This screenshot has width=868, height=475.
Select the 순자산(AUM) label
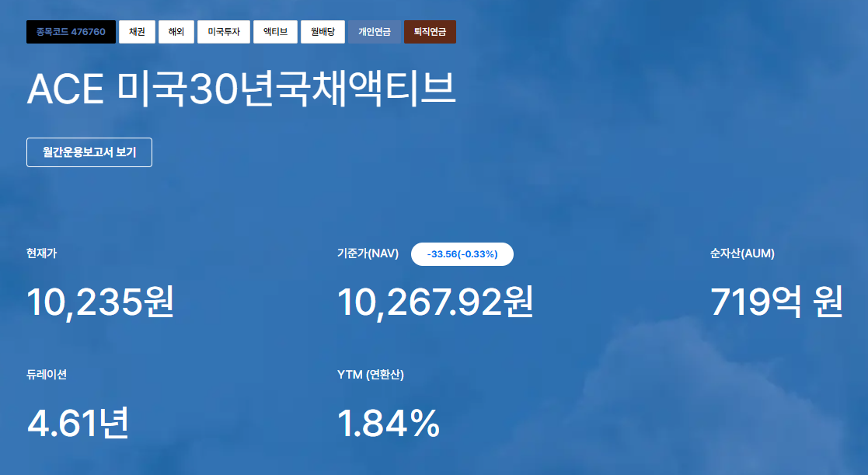click(742, 253)
